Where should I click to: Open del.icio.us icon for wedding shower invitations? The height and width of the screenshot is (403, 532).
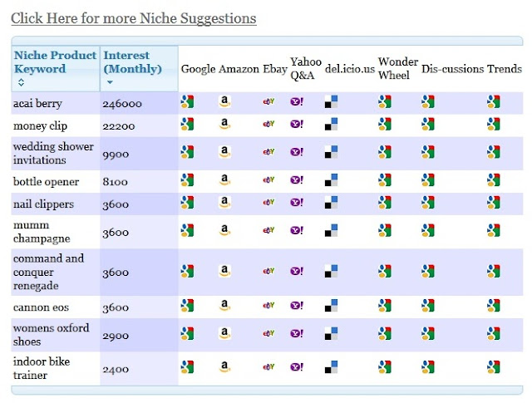(331, 152)
